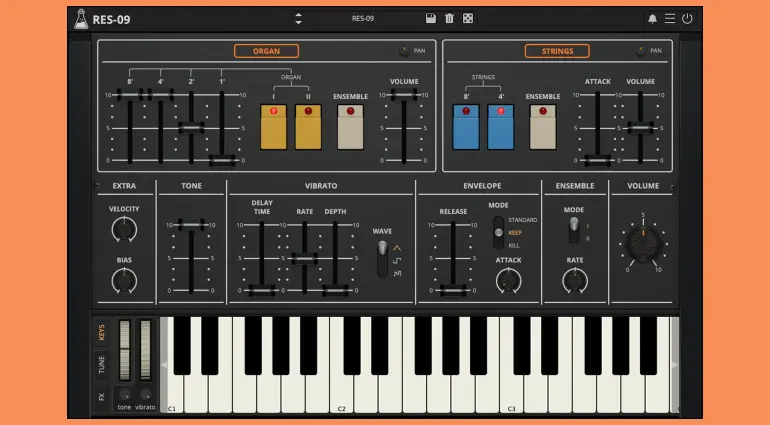Screen dimensions: 770x425
Task: Click the flask logo next to RES-09
Action: click(80, 18)
